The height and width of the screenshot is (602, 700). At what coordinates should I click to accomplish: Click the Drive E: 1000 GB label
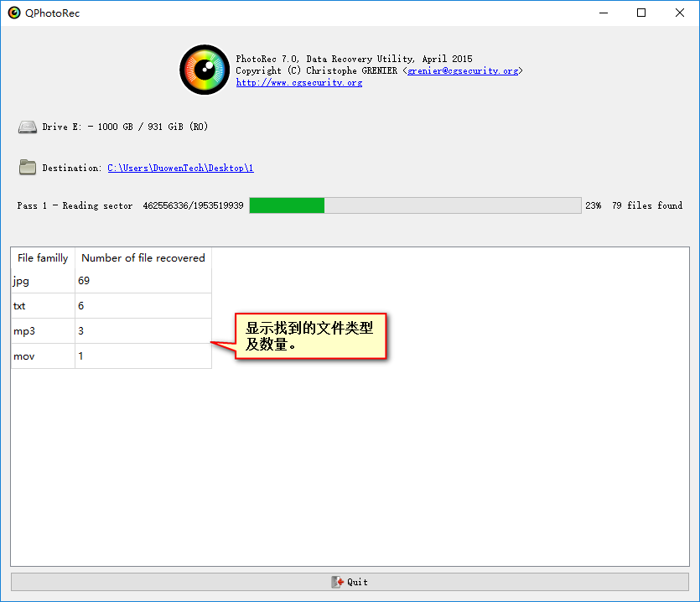click(125, 127)
